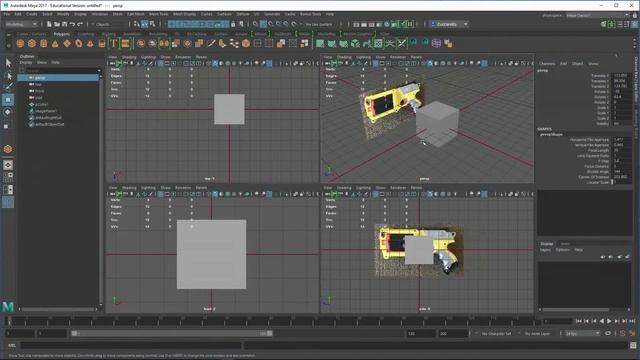Viewport: 640px width, 360px height.
Task: Click the Select by component type icon
Action: pyautogui.click(x=152, y=24)
